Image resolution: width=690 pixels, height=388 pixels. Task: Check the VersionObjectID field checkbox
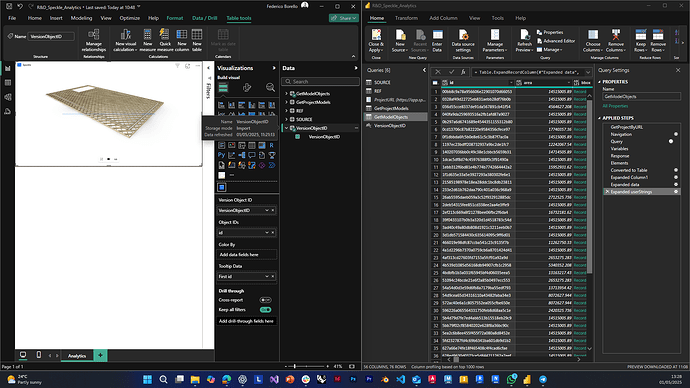pyautogui.click(x=298, y=137)
